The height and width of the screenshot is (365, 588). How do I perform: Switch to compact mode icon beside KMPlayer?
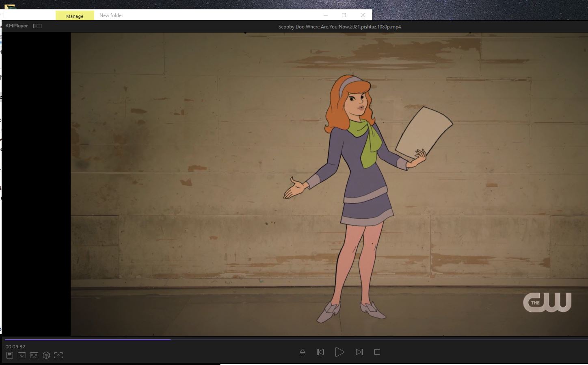(x=37, y=26)
